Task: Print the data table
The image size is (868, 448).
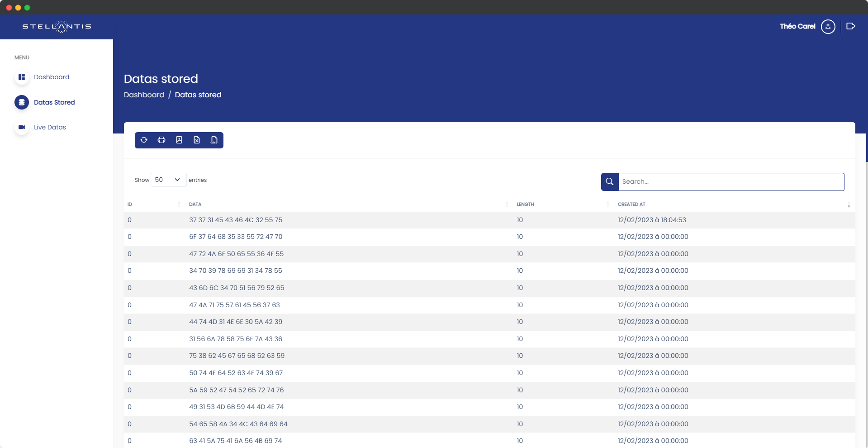Action: tap(161, 140)
